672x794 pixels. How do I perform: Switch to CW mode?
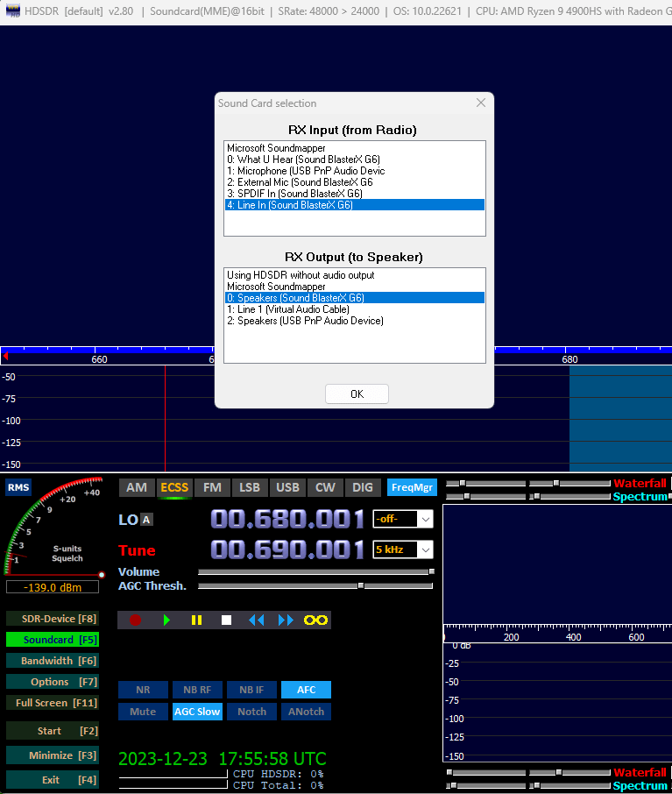coord(325,487)
